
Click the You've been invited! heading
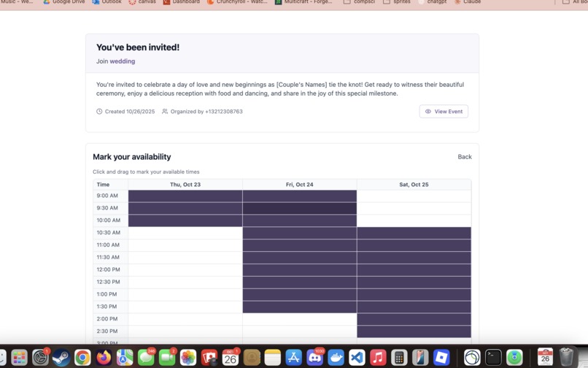click(138, 47)
